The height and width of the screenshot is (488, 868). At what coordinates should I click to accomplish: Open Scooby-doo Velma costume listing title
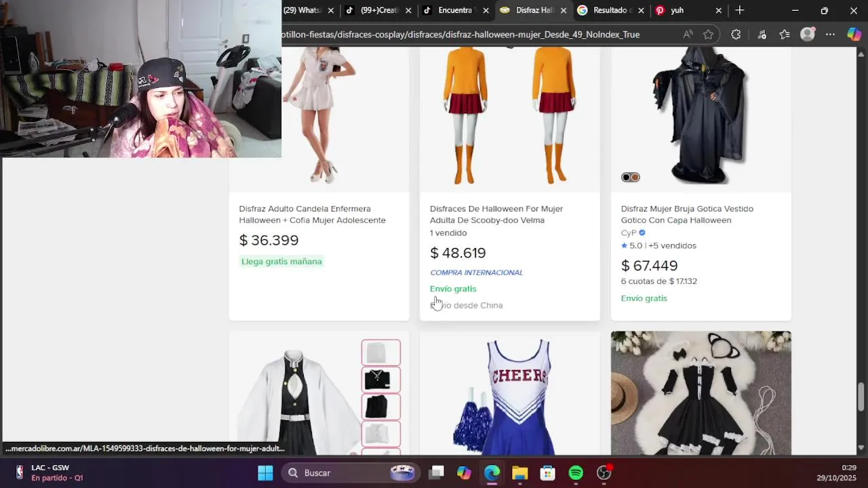[496, 214]
